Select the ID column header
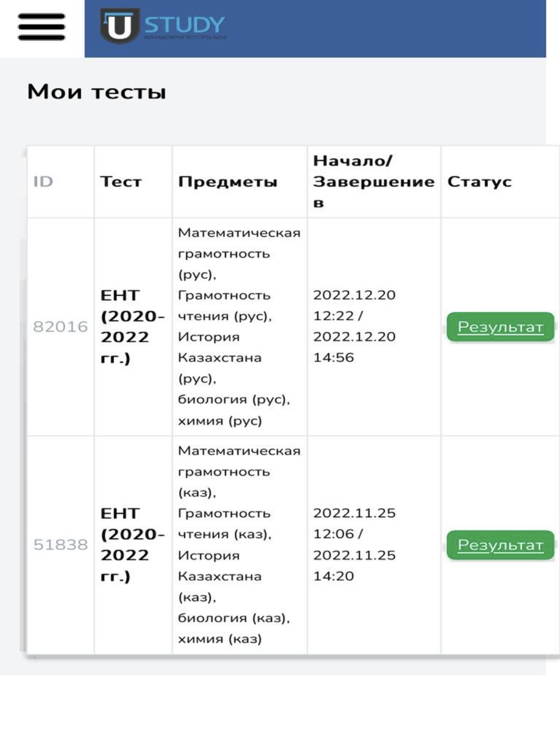This screenshot has height=740, width=560. pyautogui.click(x=43, y=181)
